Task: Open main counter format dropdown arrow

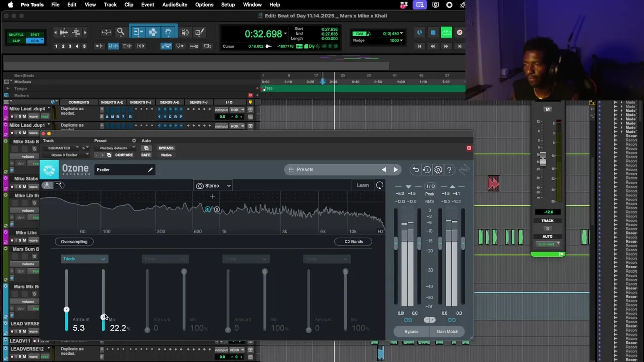Action: click(285, 34)
